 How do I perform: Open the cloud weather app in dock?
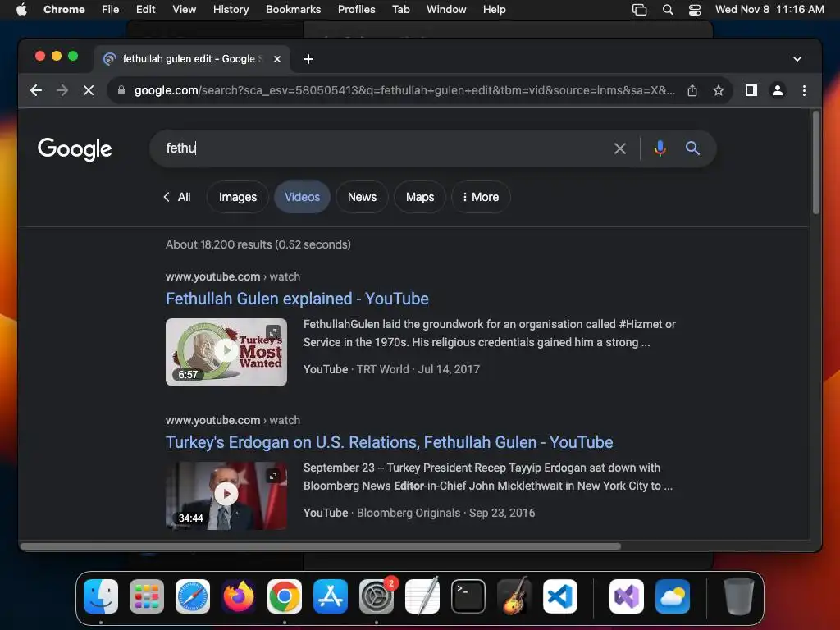point(673,596)
